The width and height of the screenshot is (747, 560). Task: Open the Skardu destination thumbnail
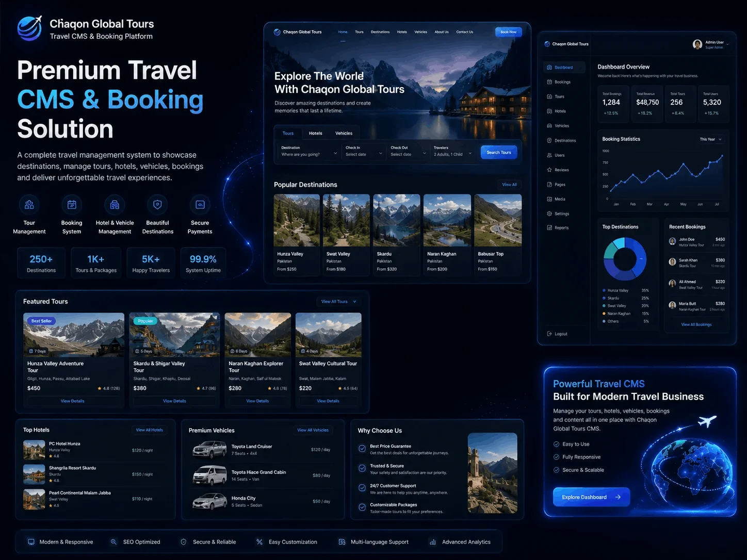click(396, 220)
